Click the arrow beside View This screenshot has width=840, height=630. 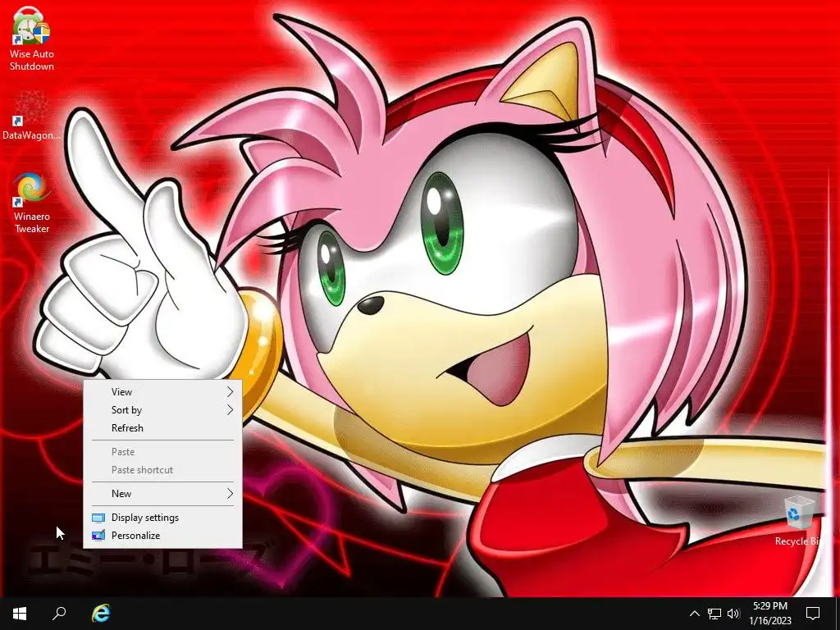click(230, 391)
